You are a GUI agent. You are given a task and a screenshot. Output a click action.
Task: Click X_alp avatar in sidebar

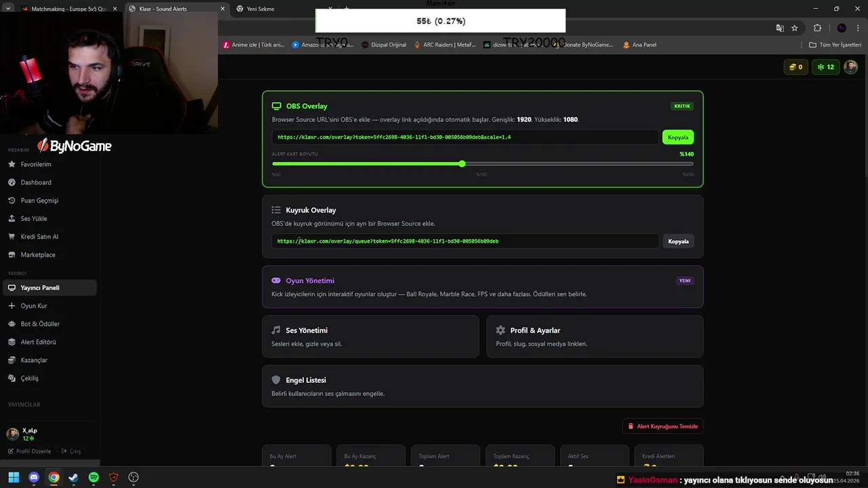click(12, 434)
